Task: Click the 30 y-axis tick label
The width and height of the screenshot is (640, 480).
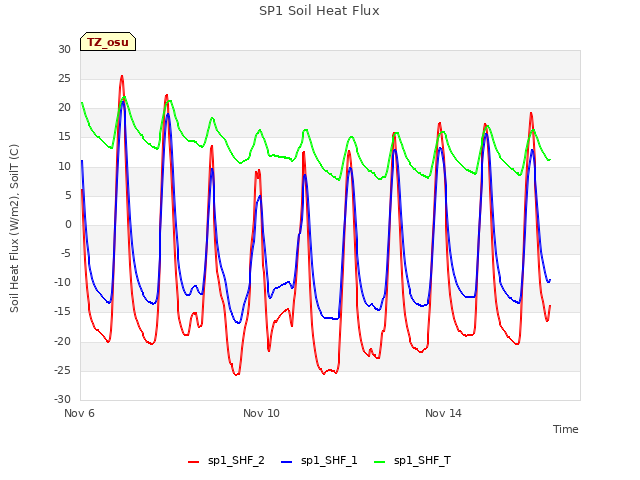Action: [64, 49]
